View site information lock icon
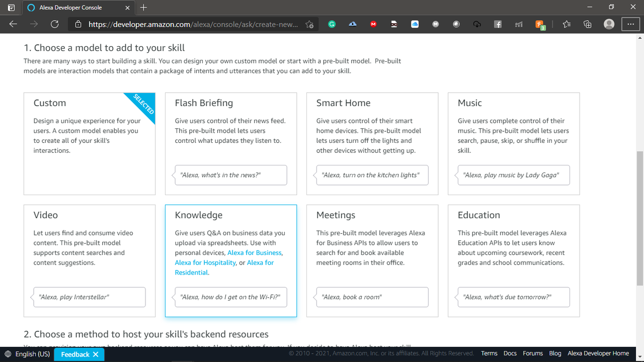Image resolution: width=644 pixels, height=362 pixels. (x=78, y=24)
